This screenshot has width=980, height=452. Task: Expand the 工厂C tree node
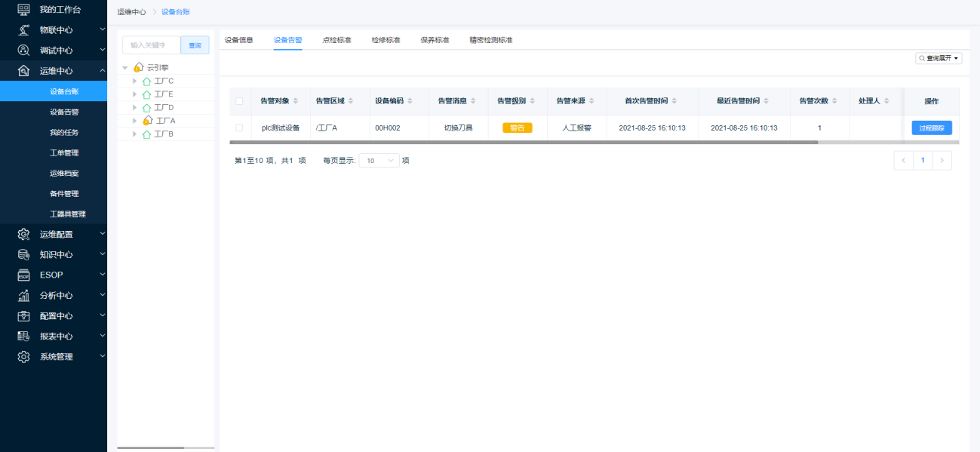point(135,81)
